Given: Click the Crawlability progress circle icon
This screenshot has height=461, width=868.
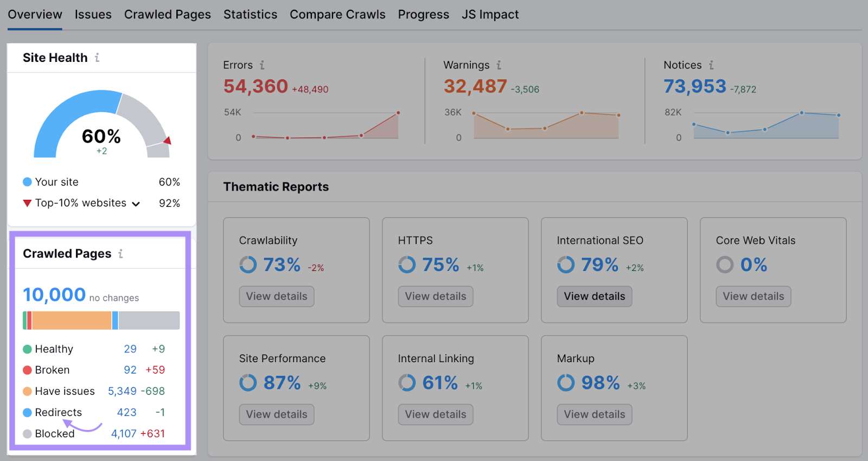Looking at the screenshot, I should click(247, 265).
